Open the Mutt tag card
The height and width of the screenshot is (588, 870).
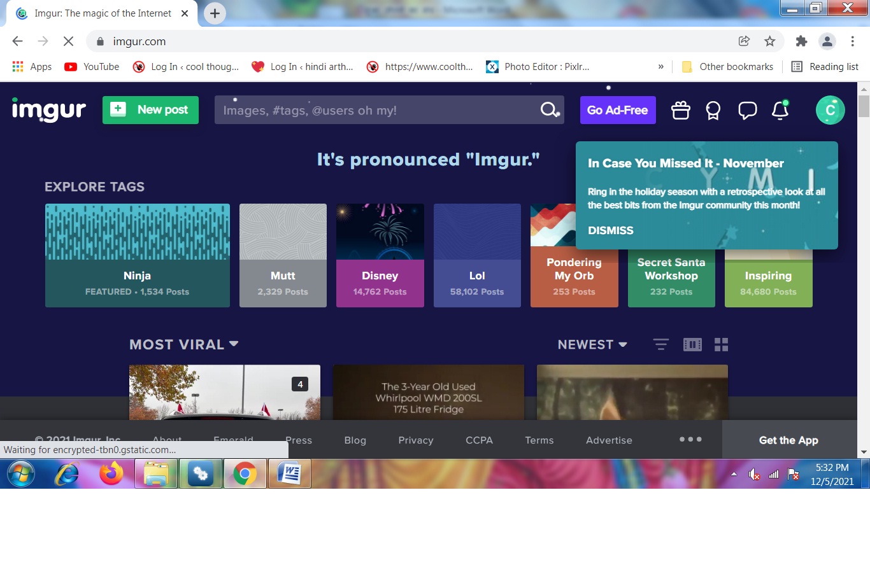pyautogui.click(x=283, y=256)
